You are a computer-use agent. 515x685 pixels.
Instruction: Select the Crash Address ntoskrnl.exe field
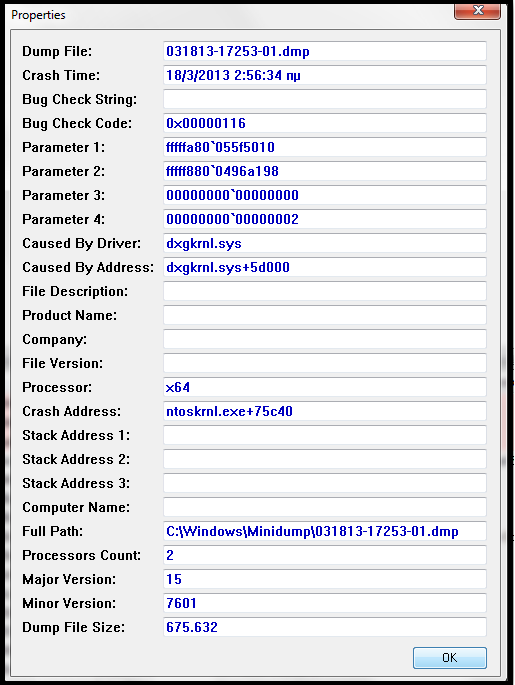coord(325,411)
